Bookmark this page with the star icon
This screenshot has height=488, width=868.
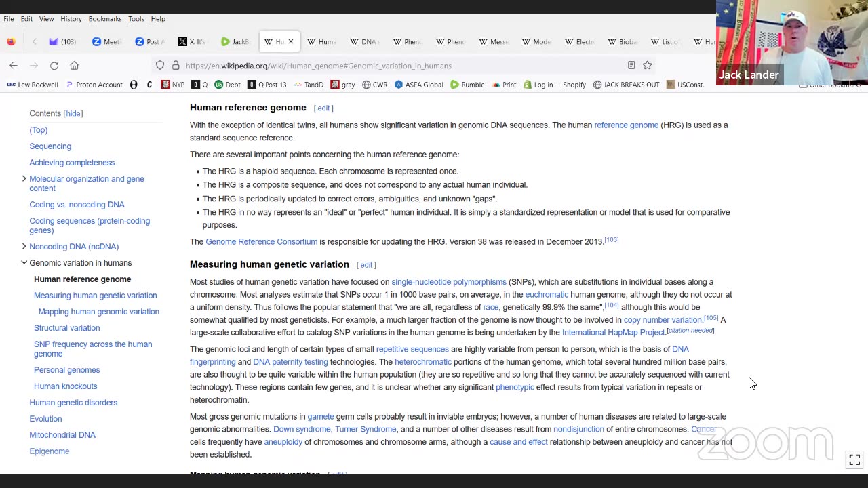click(648, 66)
